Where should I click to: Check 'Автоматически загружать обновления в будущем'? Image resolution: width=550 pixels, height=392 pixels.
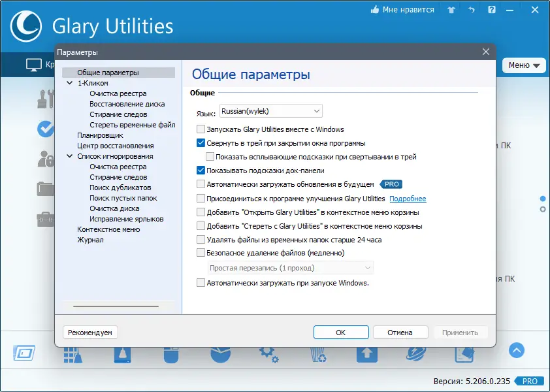[201, 184]
